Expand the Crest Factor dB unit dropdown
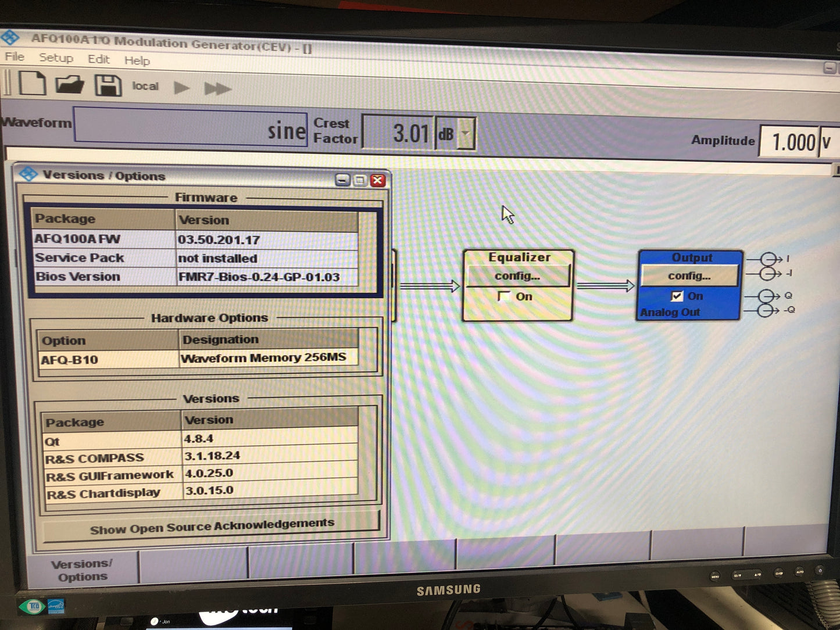Image resolution: width=840 pixels, height=630 pixels. (465, 134)
